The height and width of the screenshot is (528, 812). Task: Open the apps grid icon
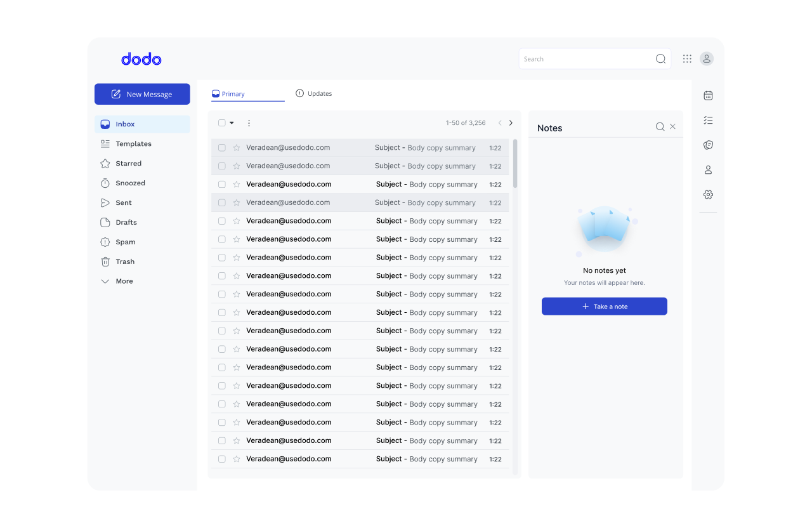(x=687, y=59)
